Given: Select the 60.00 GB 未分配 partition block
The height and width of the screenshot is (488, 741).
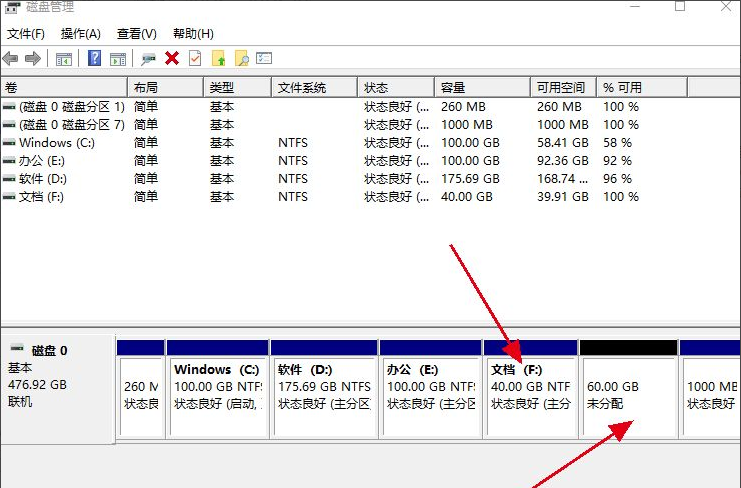Looking at the screenshot, I should coord(626,395).
